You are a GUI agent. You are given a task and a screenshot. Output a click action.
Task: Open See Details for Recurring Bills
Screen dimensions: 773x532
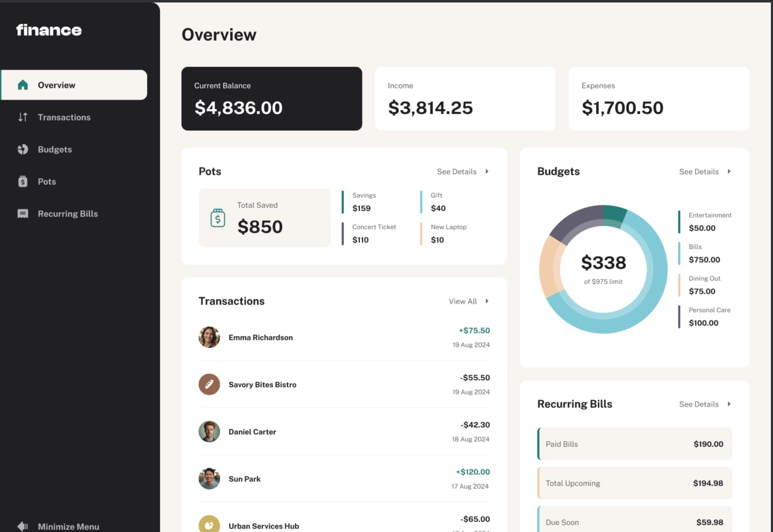[x=699, y=404]
